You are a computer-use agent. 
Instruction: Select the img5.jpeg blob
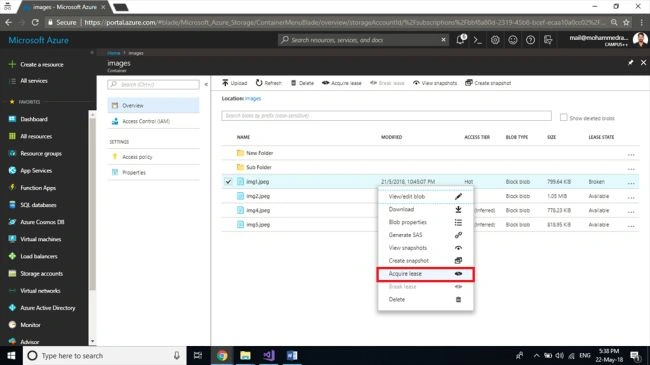258,224
